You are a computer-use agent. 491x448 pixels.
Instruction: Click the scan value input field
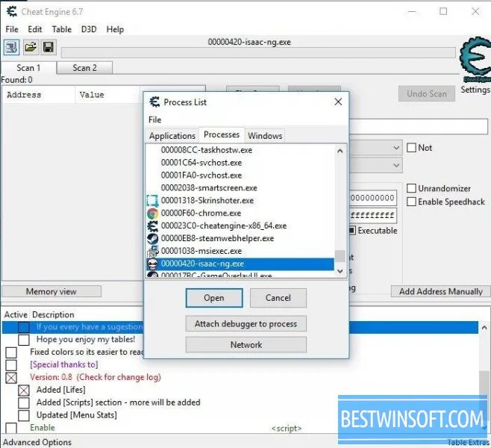(x=419, y=127)
